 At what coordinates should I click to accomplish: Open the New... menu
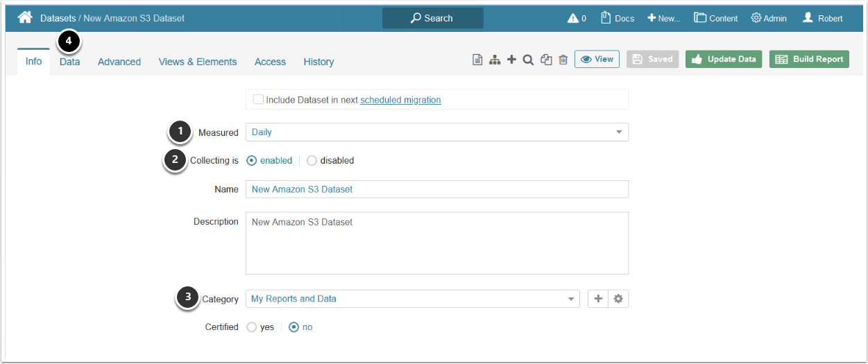(x=664, y=18)
